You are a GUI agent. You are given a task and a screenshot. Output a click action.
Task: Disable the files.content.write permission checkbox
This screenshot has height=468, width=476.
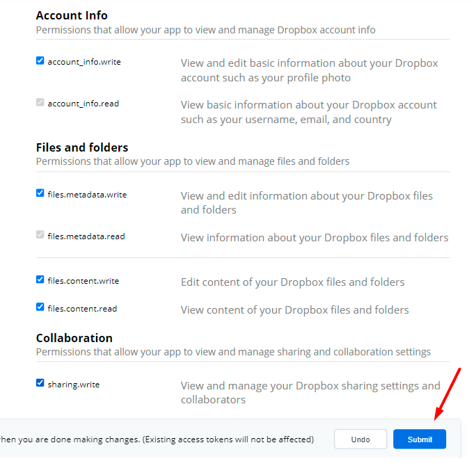[x=40, y=280]
